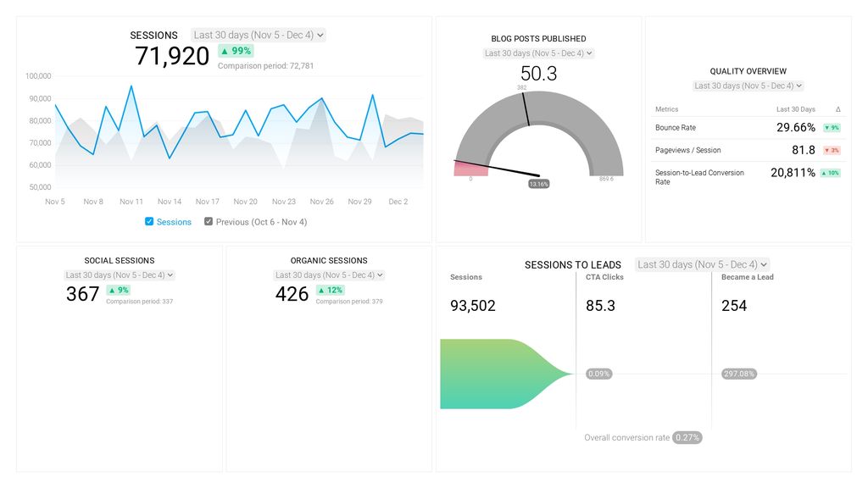Click the 9% badge under Social Sessions
Image resolution: width=868 pixels, height=488 pixels.
[117, 289]
